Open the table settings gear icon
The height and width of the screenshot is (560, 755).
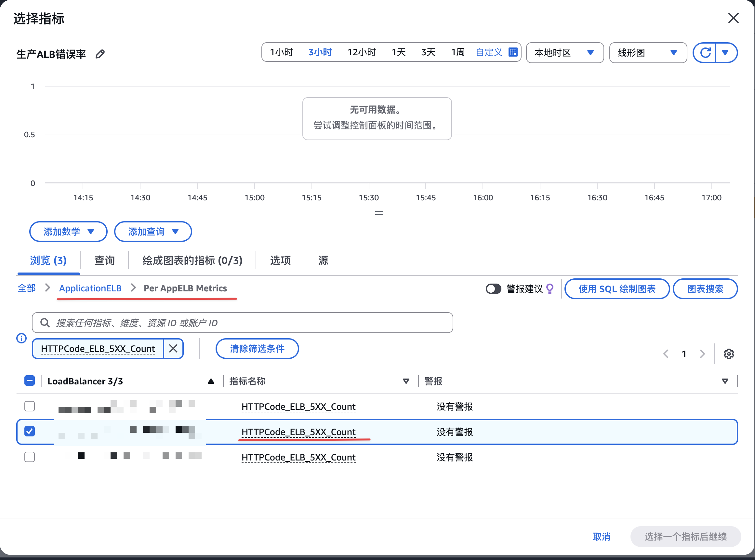[729, 354]
